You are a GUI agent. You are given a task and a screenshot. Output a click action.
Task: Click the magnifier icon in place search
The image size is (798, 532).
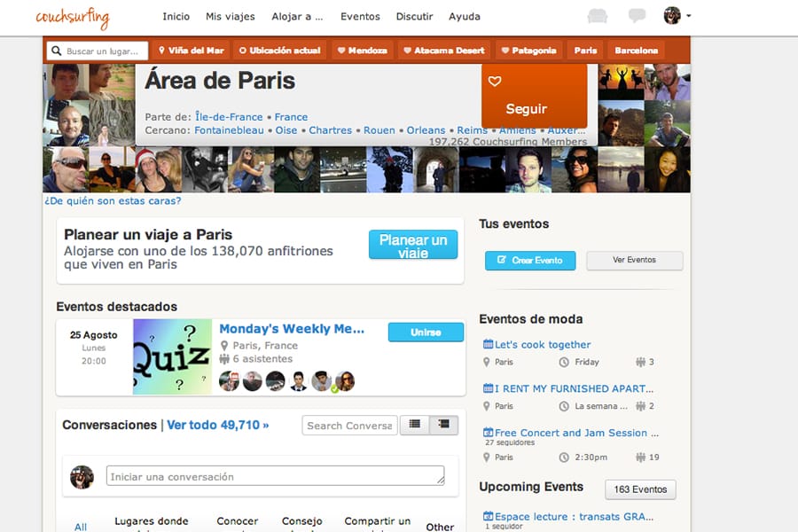coord(57,51)
